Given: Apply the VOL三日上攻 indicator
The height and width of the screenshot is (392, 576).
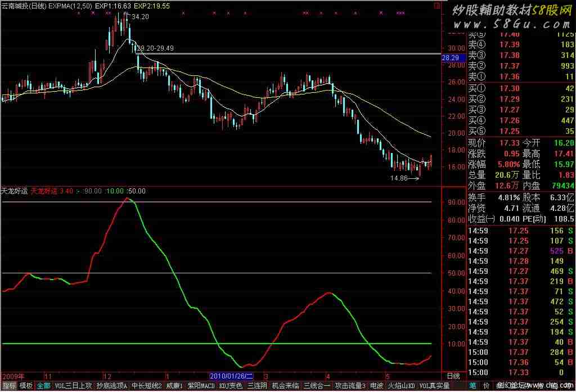Looking at the screenshot, I should click(x=73, y=386).
